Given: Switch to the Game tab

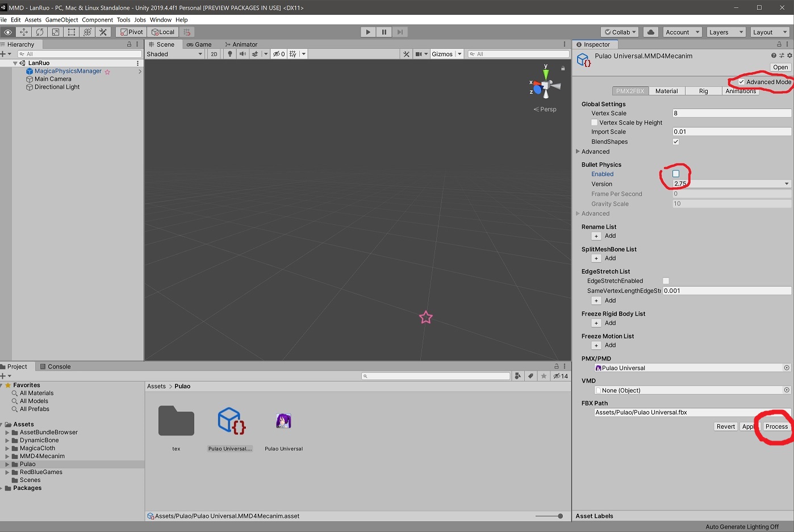Looking at the screenshot, I should click(199, 44).
